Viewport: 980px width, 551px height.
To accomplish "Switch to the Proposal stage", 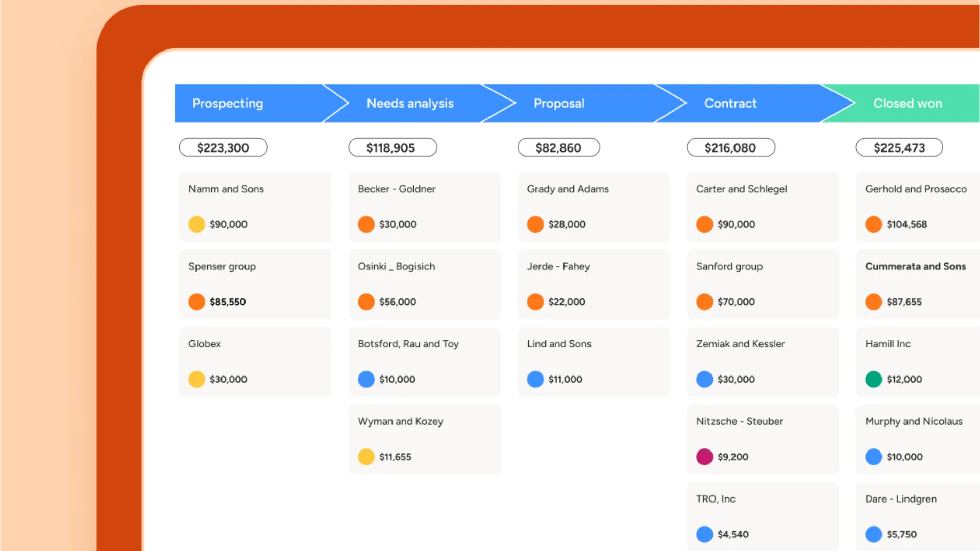I will (x=559, y=103).
